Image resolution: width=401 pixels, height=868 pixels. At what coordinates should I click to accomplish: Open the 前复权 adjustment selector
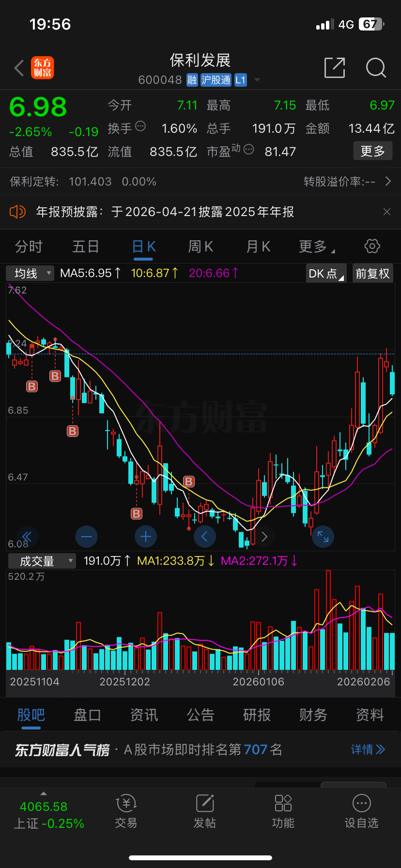coord(372,273)
